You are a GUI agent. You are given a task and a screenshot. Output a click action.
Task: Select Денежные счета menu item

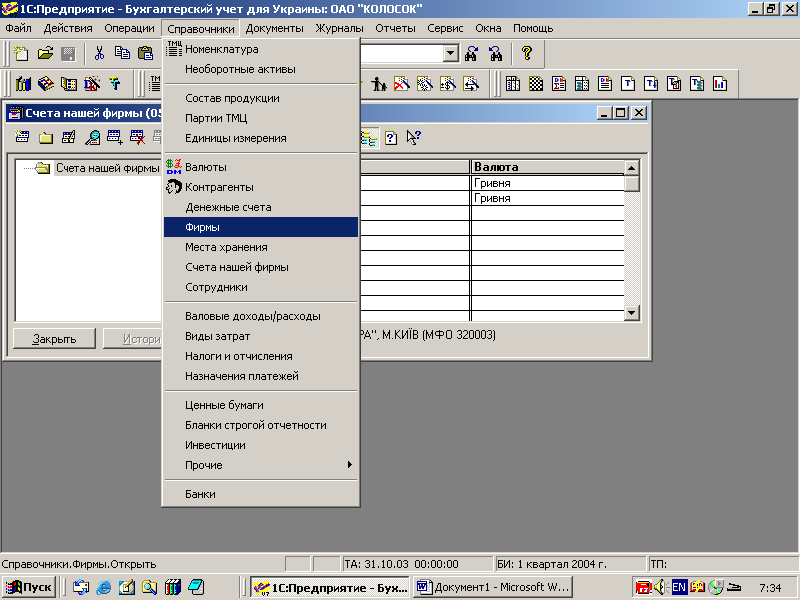click(x=261, y=207)
